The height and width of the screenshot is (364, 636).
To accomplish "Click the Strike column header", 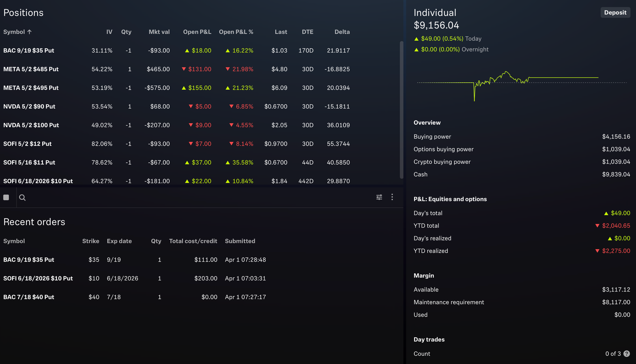I will point(91,241).
